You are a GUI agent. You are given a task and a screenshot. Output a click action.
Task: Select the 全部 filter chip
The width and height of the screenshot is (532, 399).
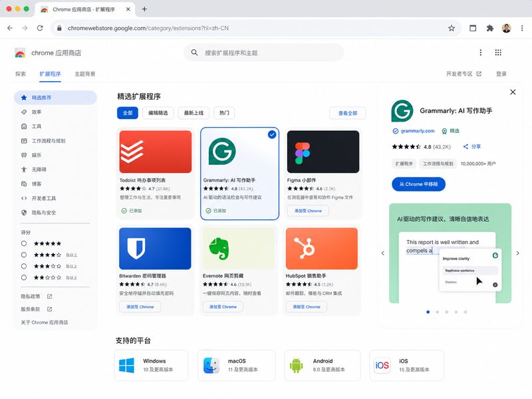coord(128,113)
